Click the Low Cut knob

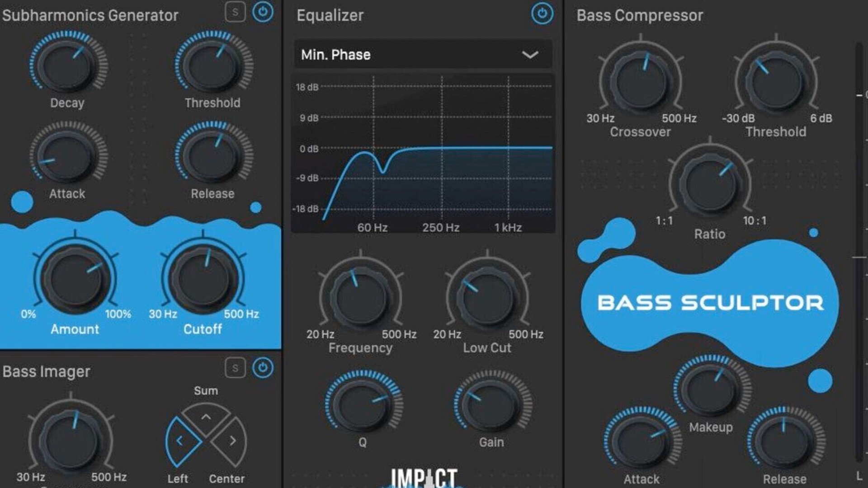coord(487,298)
